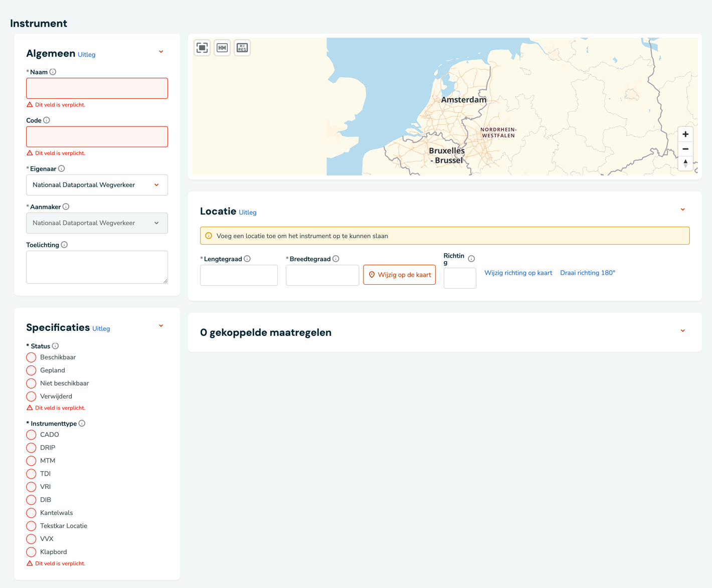Zoom in on the map
The image size is (712, 588).
(685, 134)
